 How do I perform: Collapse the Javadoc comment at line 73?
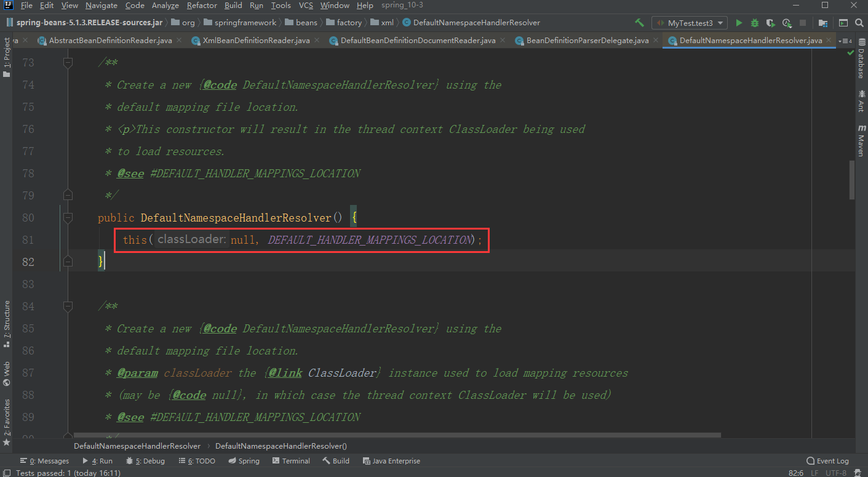pyautogui.click(x=68, y=63)
